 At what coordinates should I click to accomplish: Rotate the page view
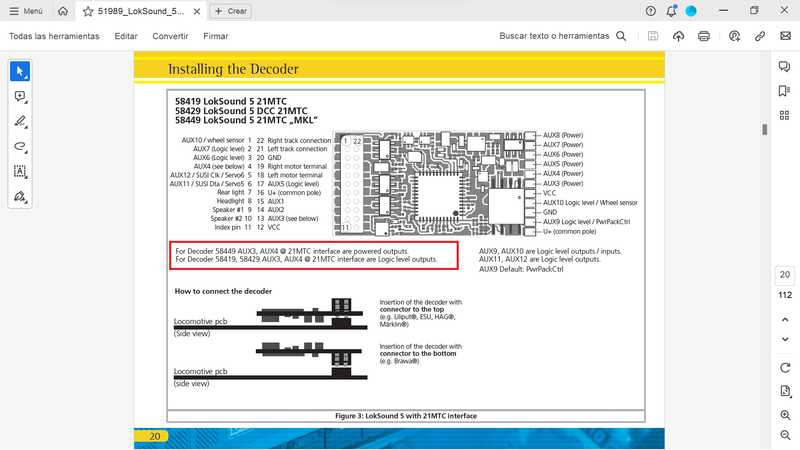click(785, 368)
